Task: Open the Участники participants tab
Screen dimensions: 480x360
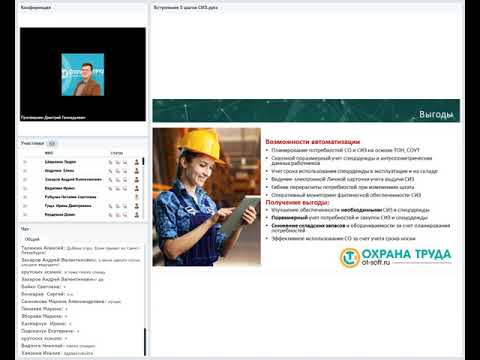Action: tap(32, 143)
